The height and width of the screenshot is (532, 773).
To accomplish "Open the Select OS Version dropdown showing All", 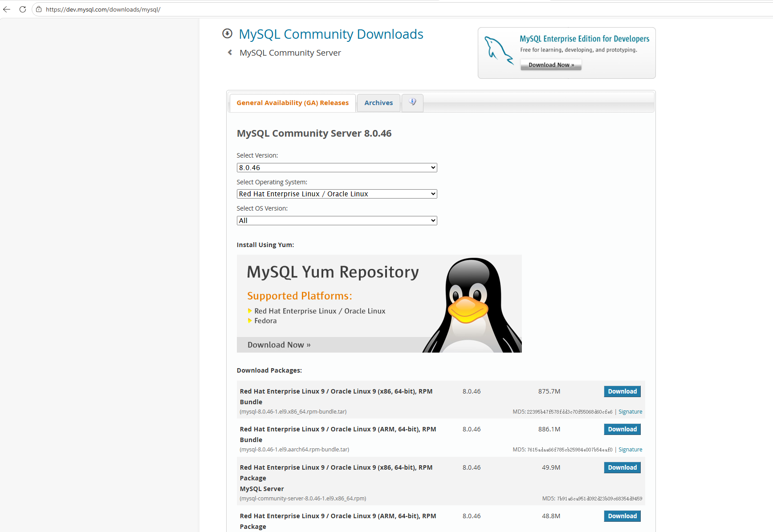I will 337,220.
